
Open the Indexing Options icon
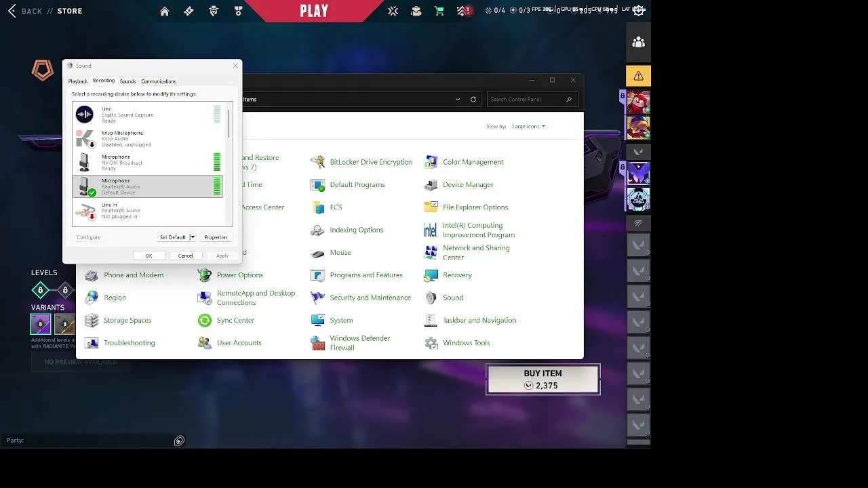318,230
